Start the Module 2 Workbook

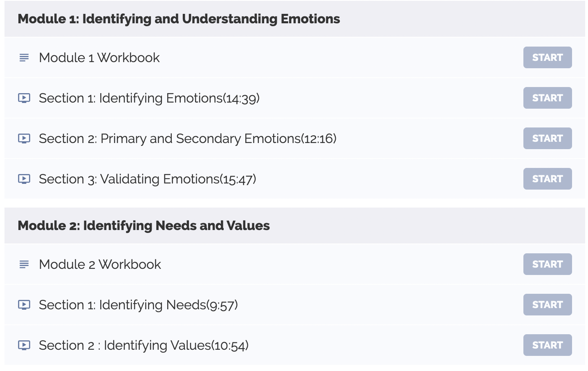pyautogui.click(x=548, y=264)
